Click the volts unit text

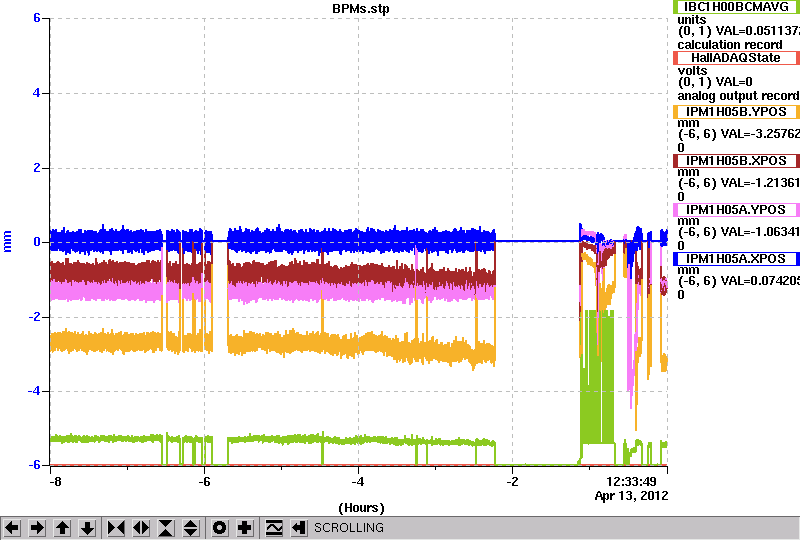click(692, 70)
